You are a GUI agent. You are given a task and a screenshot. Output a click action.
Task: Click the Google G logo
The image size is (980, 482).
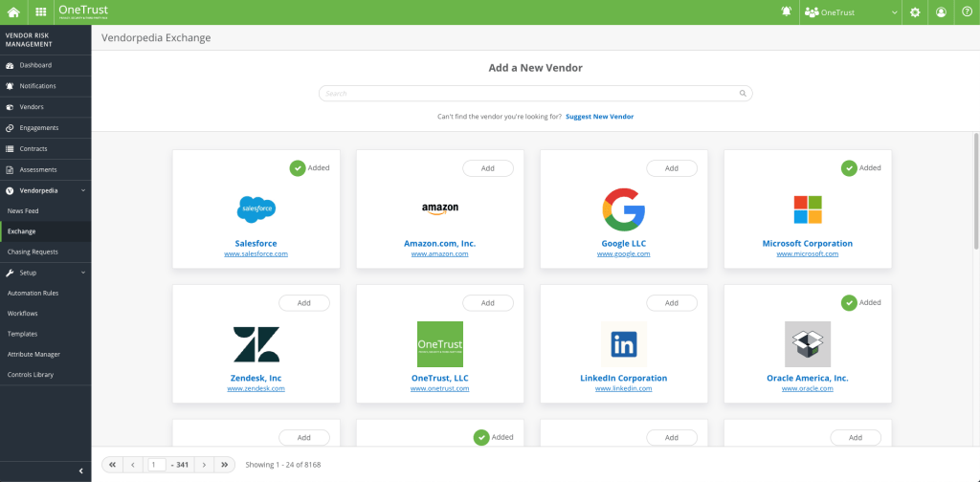pyautogui.click(x=624, y=209)
